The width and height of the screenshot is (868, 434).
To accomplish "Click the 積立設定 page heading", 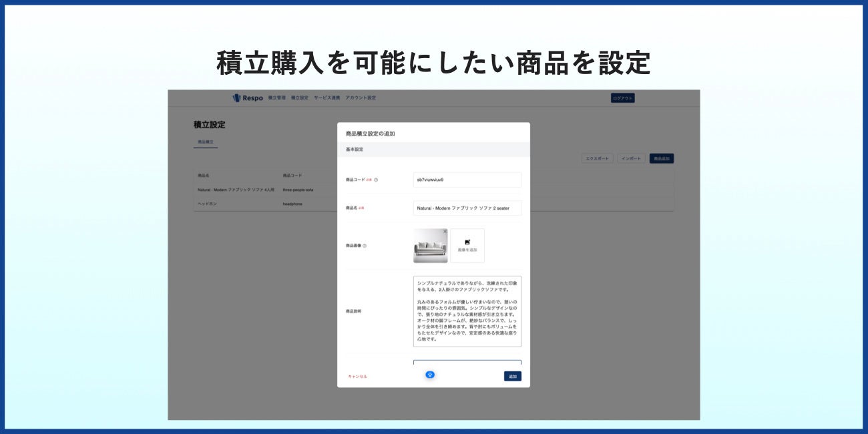I will pos(210,125).
